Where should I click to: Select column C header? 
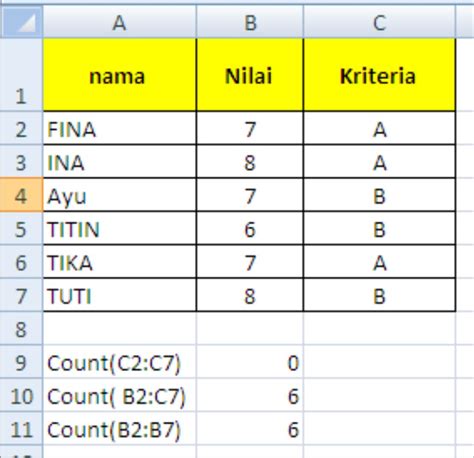pos(379,22)
